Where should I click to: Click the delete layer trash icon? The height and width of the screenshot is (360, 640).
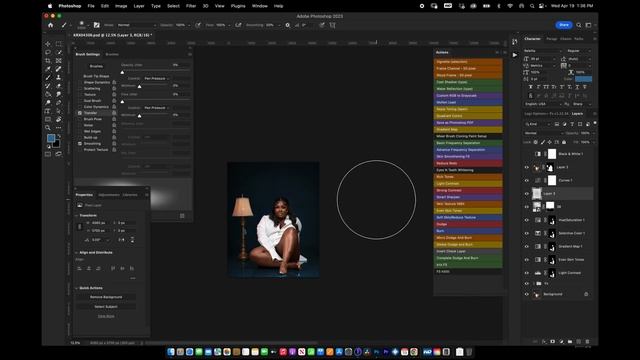click(x=587, y=342)
